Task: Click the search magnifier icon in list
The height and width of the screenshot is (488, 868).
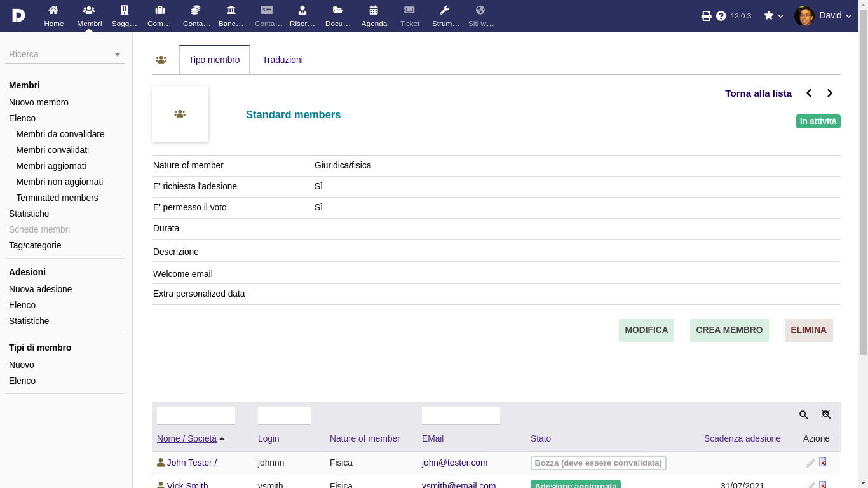Action: pyautogui.click(x=804, y=415)
